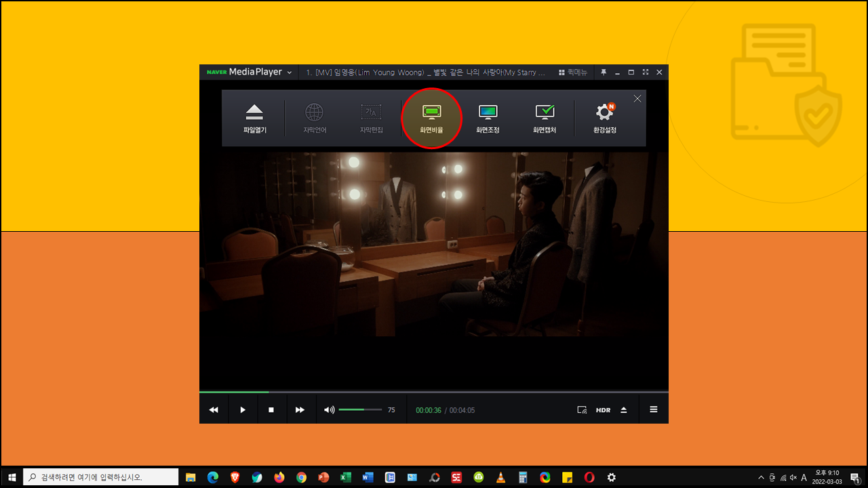Open 화면조정 screen adjustment option
This screenshot has height=488, width=868.
(x=488, y=119)
